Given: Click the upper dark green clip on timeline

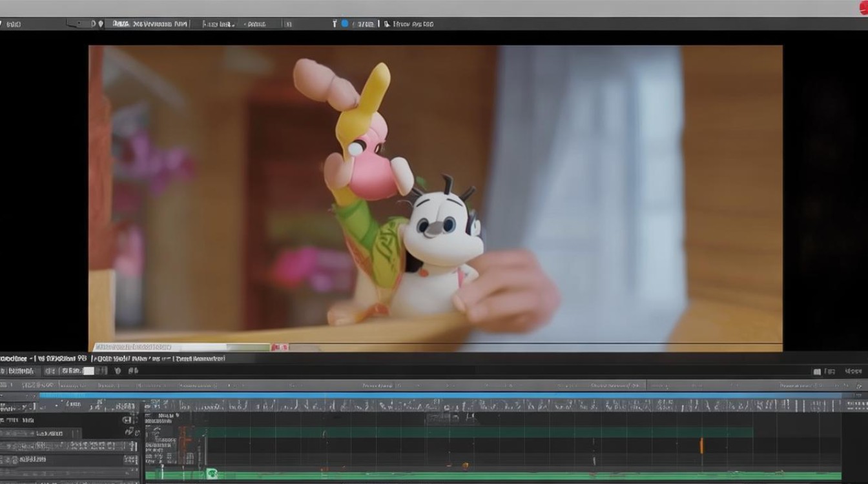Looking at the screenshot, I should [x=478, y=432].
